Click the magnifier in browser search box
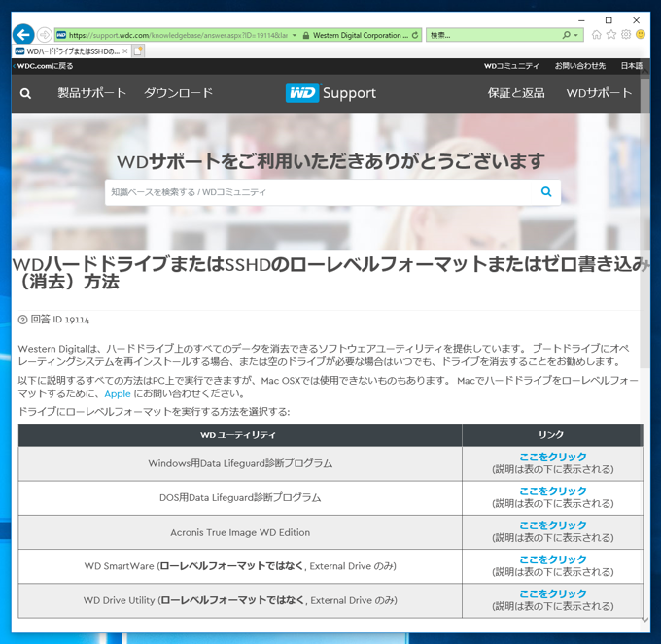The height and width of the screenshot is (644, 661). [566, 35]
